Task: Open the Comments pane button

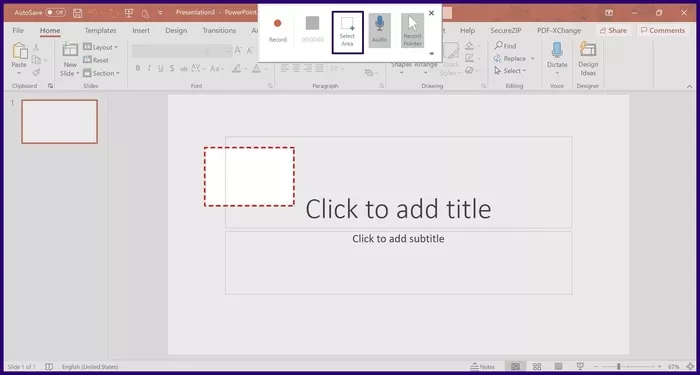Action: click(x=662, y=30)
